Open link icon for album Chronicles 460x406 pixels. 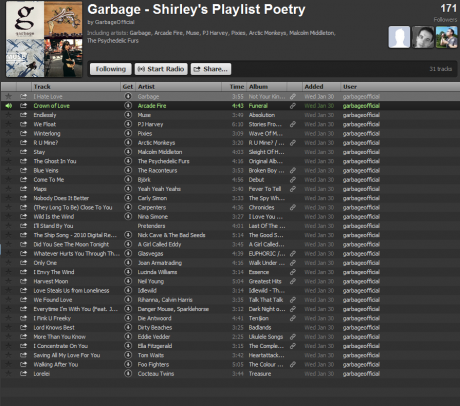coord(293,207)
